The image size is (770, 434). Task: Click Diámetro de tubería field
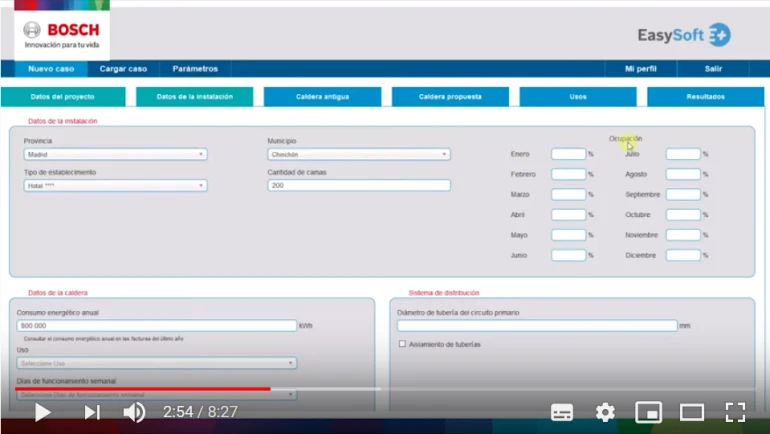(x=537, y=326)
